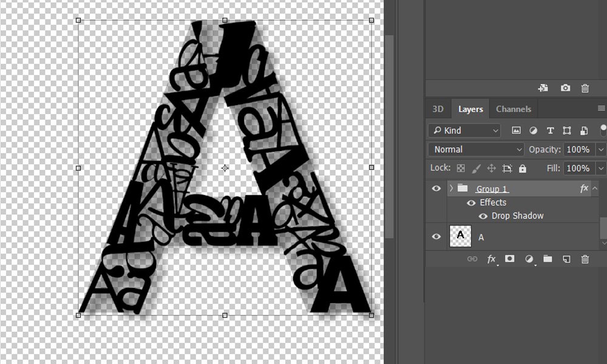607x364 pixels.
Task: Click the bottom-left transform handle
Action: (x=78, y=315)
